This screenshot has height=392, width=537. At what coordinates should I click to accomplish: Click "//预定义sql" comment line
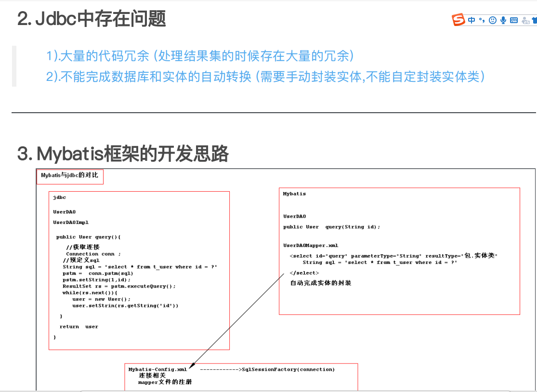tap(81, 260)
